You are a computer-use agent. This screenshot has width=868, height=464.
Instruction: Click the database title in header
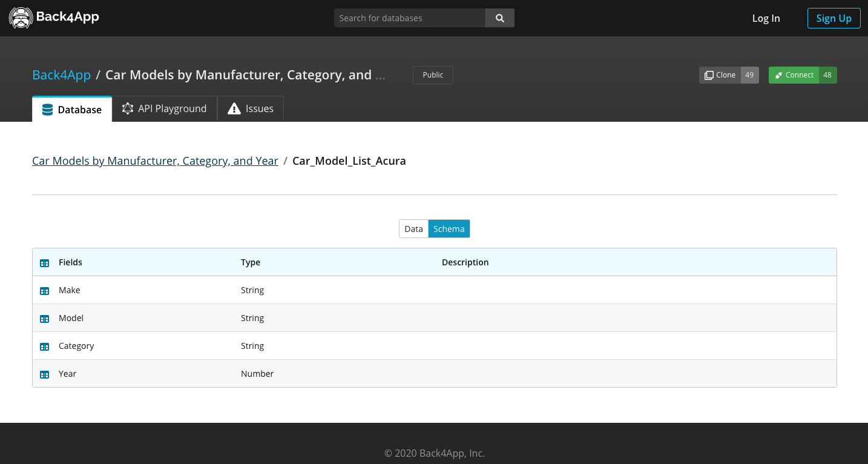(x=245, y=75)
